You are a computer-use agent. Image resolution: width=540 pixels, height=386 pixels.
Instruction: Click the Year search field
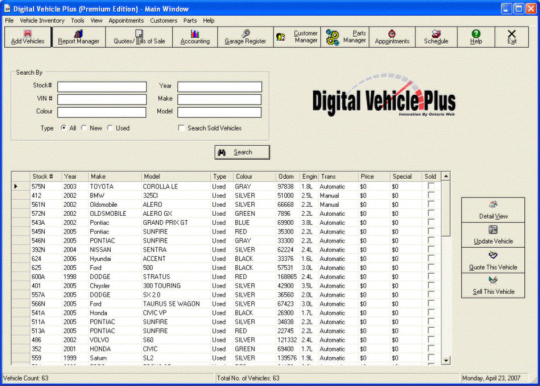[x=219, y=86]
